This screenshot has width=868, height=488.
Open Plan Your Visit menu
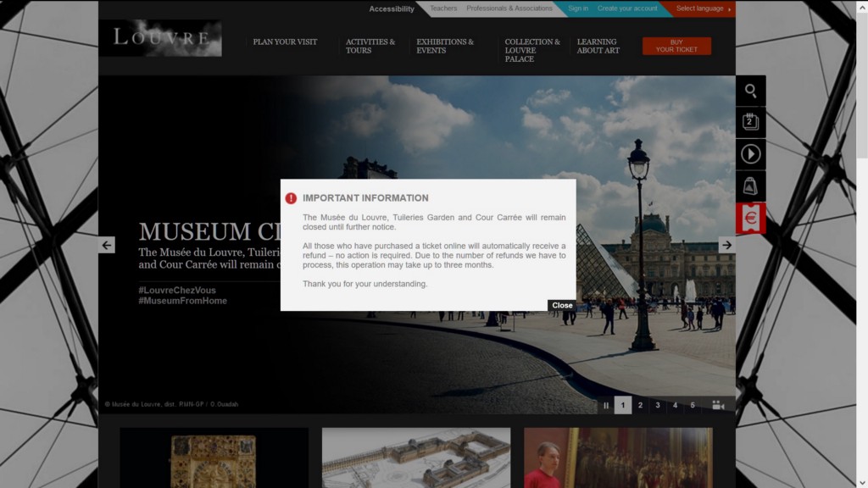click(285, 42)
